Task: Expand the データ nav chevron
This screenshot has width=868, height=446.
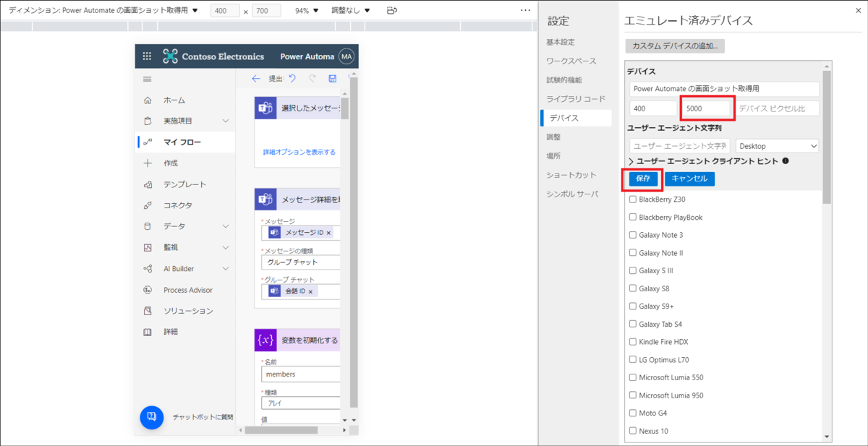Action: pyautogui.click(x=226, y=226)
